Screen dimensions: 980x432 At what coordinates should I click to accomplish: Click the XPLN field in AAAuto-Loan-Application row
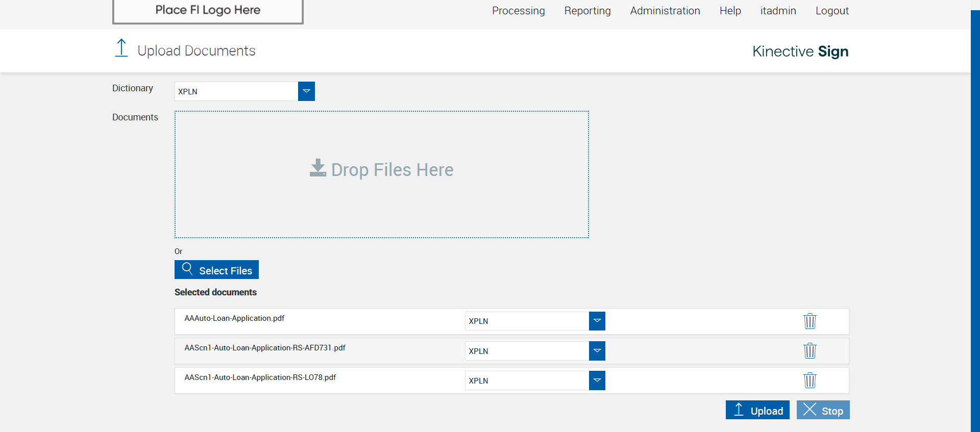pos(527,321)
